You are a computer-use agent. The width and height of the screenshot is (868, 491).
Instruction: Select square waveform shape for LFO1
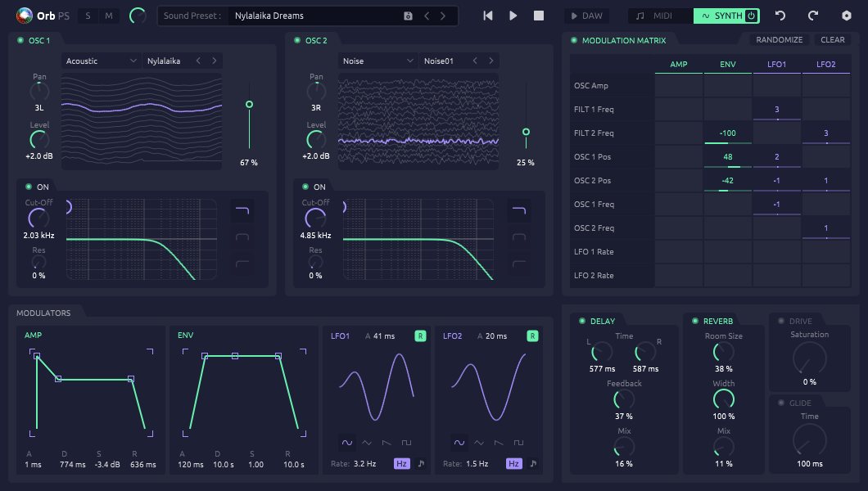coord(406,443)
